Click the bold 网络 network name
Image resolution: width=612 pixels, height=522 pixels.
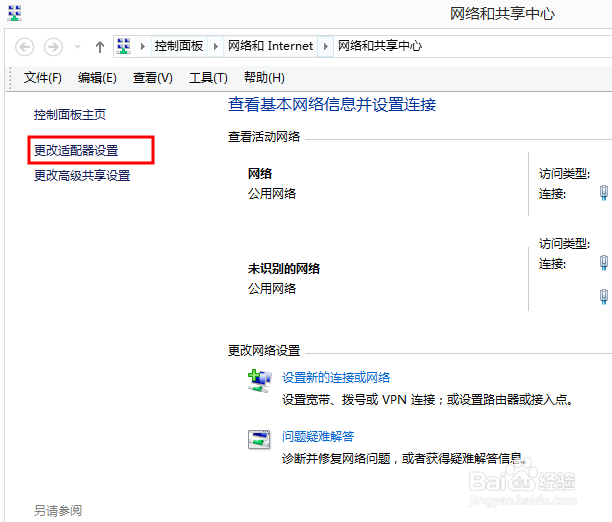point(260,173)
